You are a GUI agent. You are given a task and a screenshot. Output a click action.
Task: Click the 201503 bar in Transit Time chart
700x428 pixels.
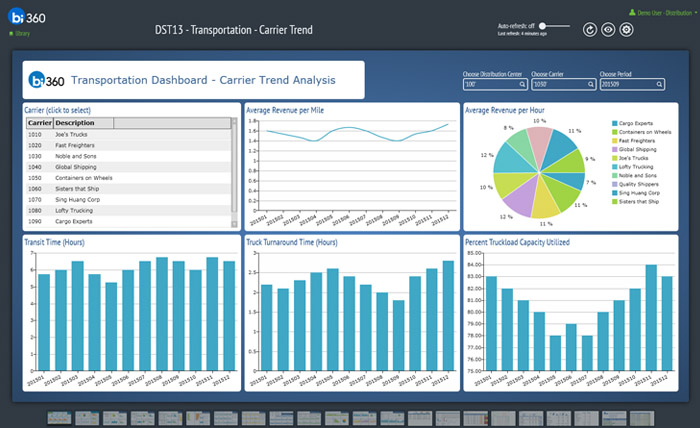(x=78, y=316)
